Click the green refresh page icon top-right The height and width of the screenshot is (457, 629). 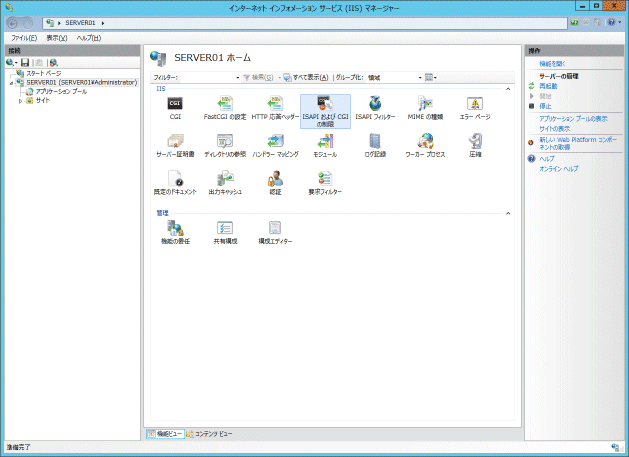pos(574,23)
